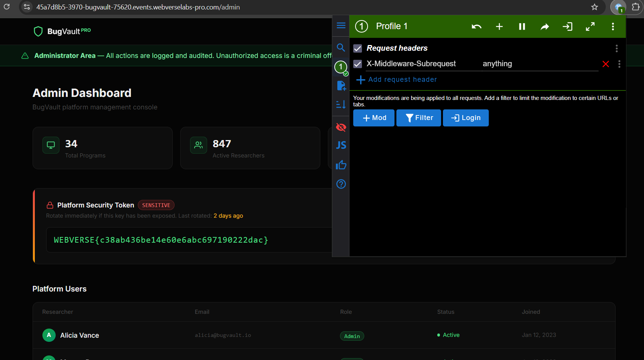Open the ModHeader hamburger menu
Image resolution: width=644 pixels, height=360 pixels.
tap(341, 25)
